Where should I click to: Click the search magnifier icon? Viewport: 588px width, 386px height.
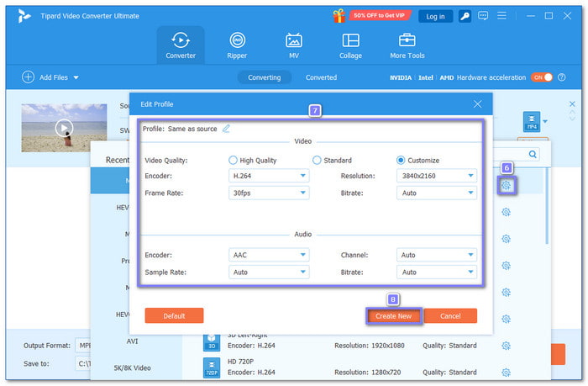(x=533, y=155)
